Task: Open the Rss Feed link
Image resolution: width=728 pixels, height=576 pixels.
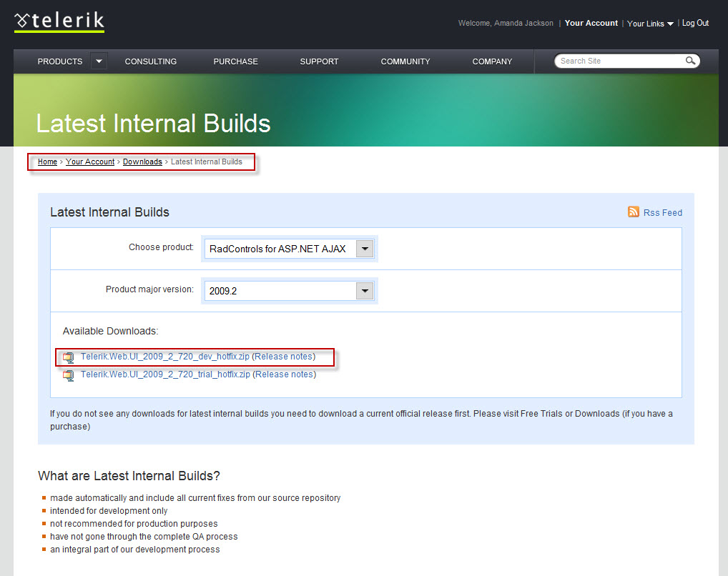Action: [x=662, y=212]
